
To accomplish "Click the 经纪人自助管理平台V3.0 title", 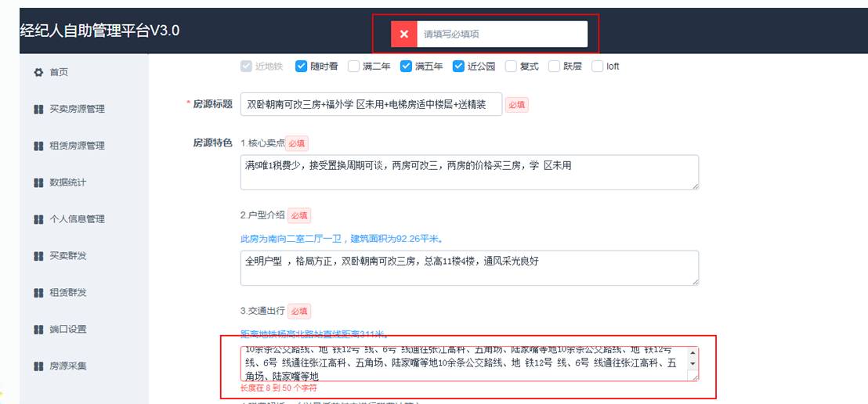I will 99,31.
